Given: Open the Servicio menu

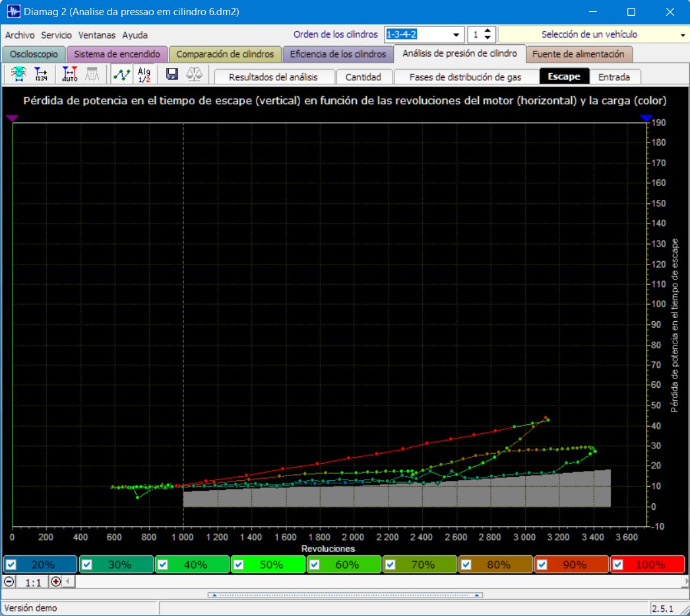Looking at the screenshot, I should [56, 35].
